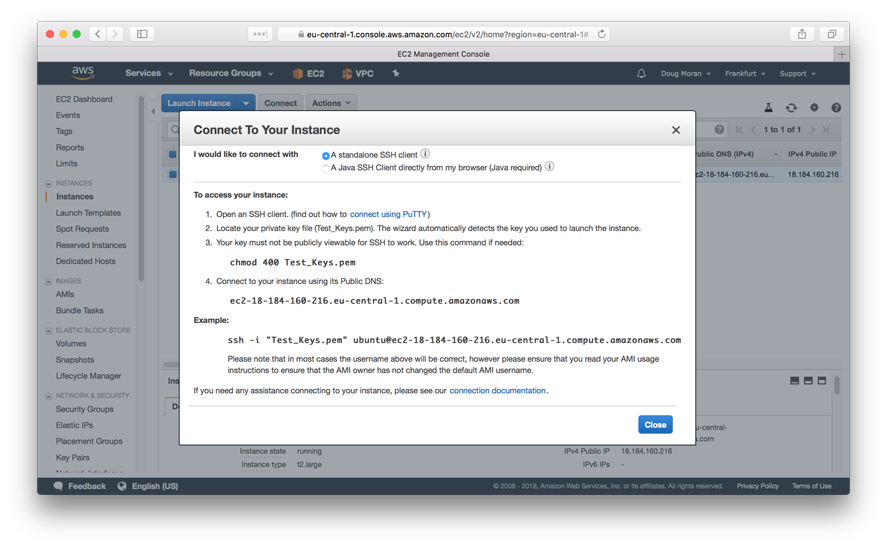Open Spot Requests in sidebar
This screenshot has width=887, height=548.
(x=82, y=228)
